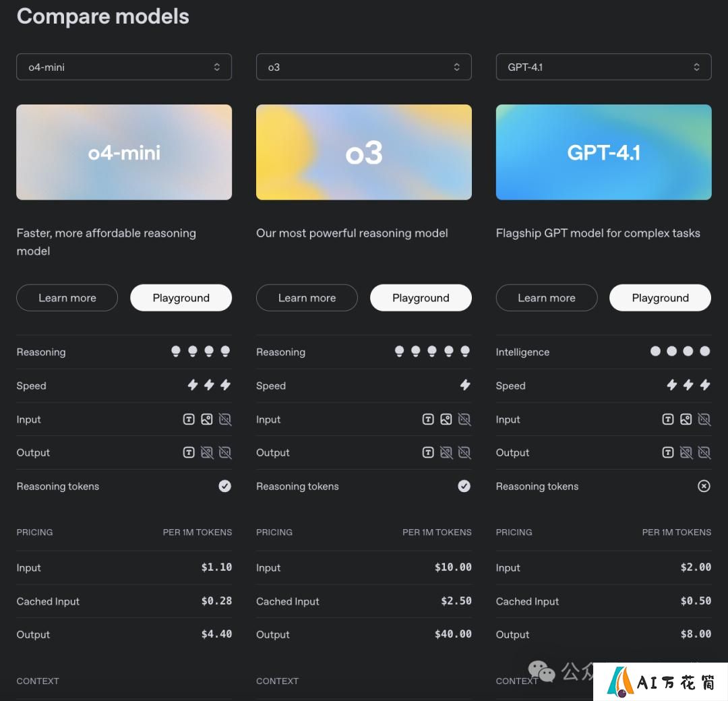Viewport: 728px width, 701px height.
Task: Click the o3 cached input price $2.50
Action: pyautogui.click(x=456, y=601)
